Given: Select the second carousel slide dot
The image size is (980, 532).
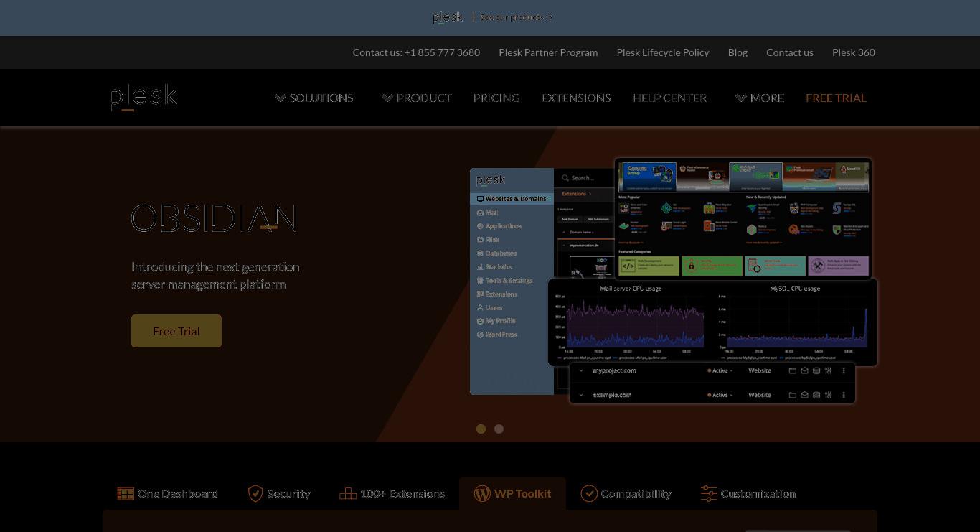Looking at the screenshot, I should tap(499, 429).
